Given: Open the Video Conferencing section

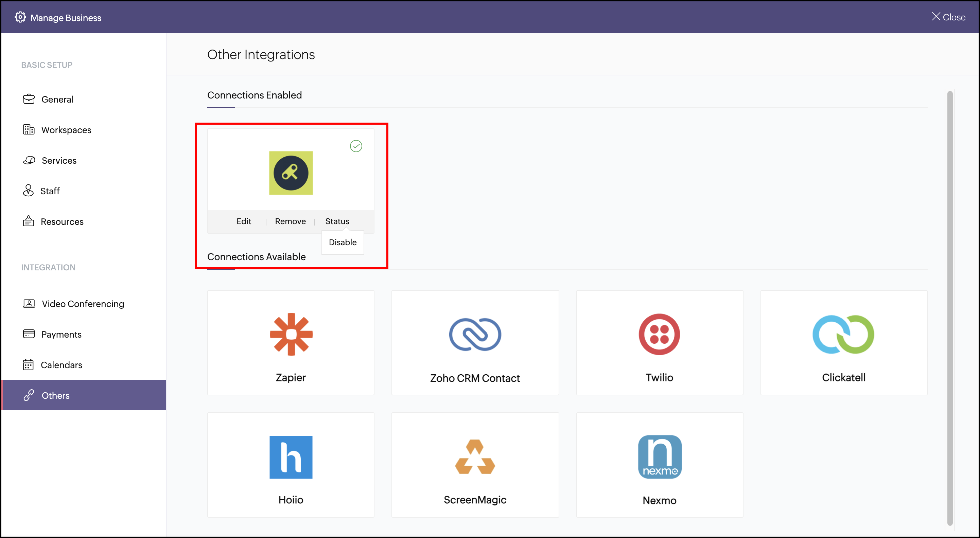Looking at the screenshot, I should (83, 304).
